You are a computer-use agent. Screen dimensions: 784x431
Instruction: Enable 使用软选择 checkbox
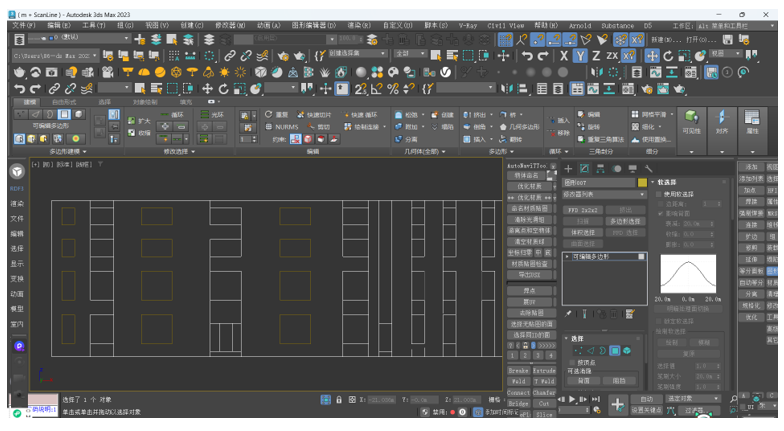click(660, 194)
